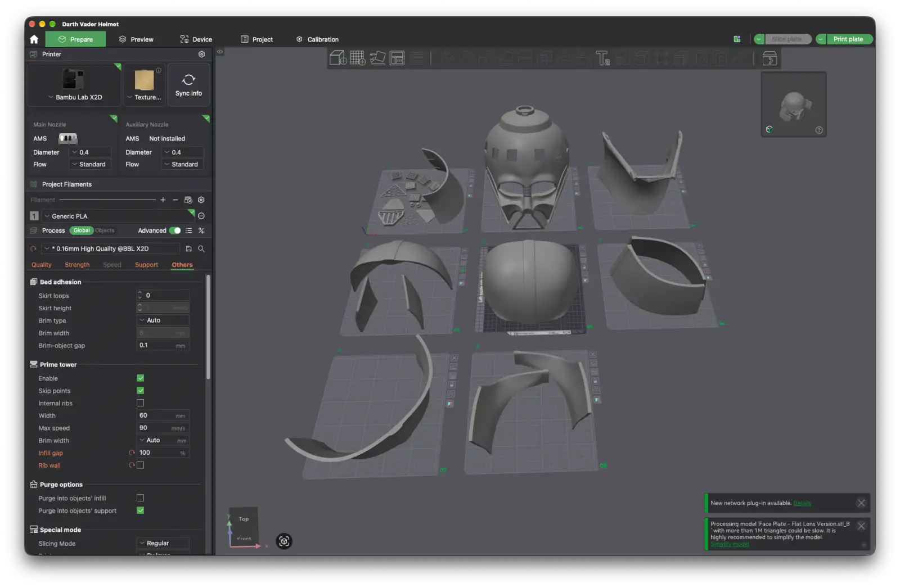Open Main Nozzle Diameter dropdown
This screenshot has height=588, width=900.
point(90,152)
